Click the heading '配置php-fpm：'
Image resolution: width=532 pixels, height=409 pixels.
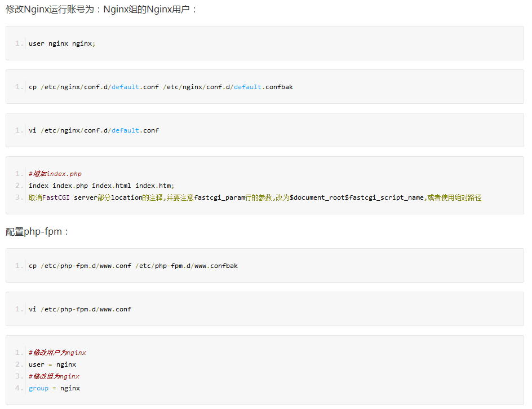click(37, 232)
